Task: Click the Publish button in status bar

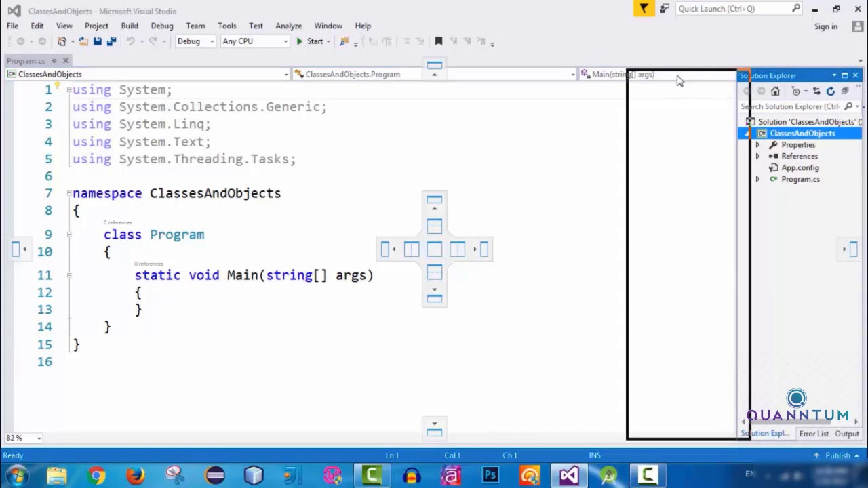Action: (x=837, y=455)
